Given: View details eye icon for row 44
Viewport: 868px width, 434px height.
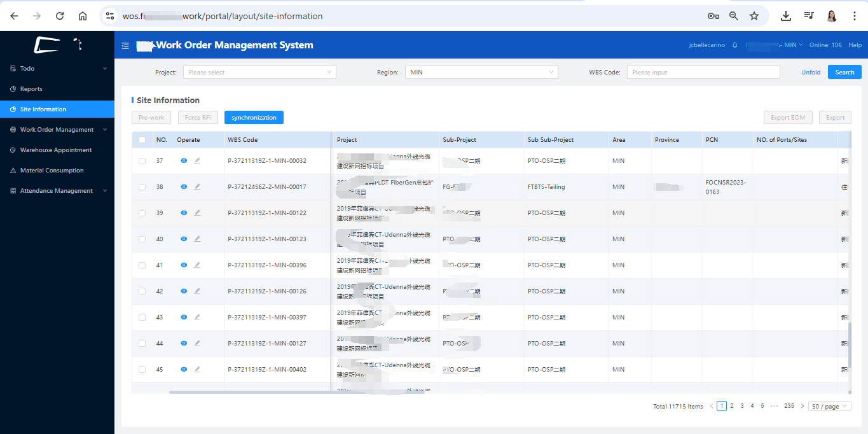Looking at the screenshot, I should pyautogui.click(x=184, y=344).
